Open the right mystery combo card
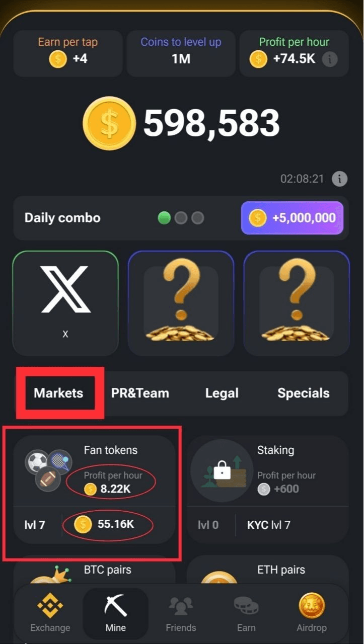This screenshot has height=644, width=364. tap(297, 303)
